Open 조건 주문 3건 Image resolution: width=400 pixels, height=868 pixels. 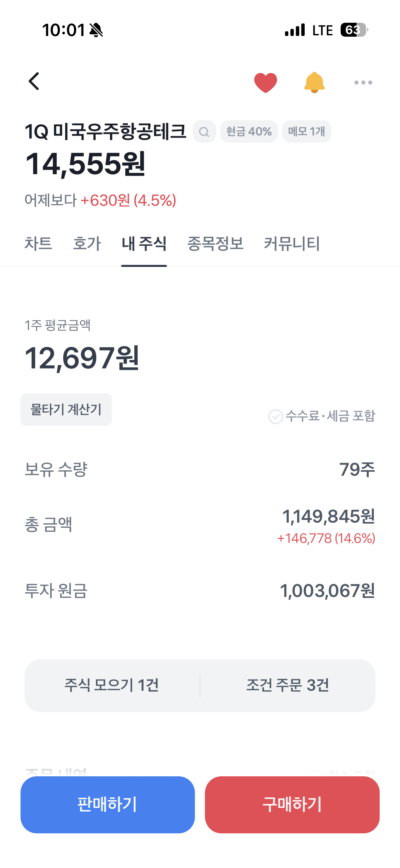pyautogui.click(x=288, y=685)
